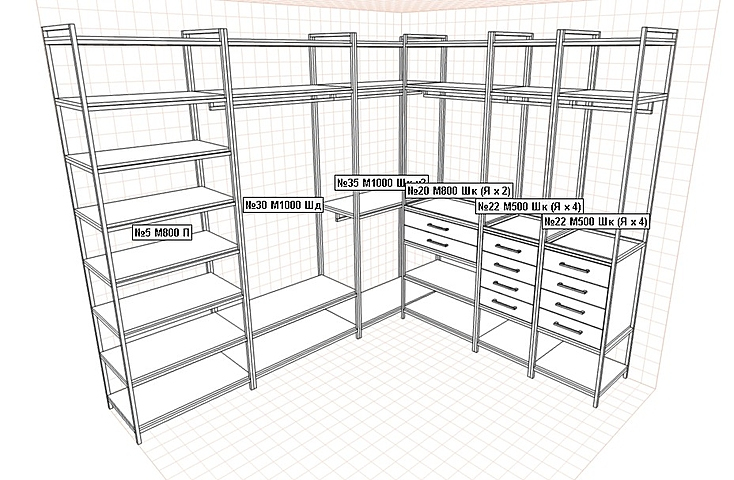Image resolution: width=734 pixels, height=480 pixels.
Task: Select the lower №22 M500 Шк (Я x 4) label
Action: click(595, 221)
